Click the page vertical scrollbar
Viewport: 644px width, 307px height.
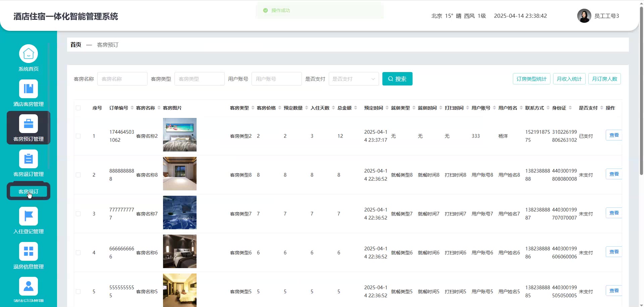(641, 90)
